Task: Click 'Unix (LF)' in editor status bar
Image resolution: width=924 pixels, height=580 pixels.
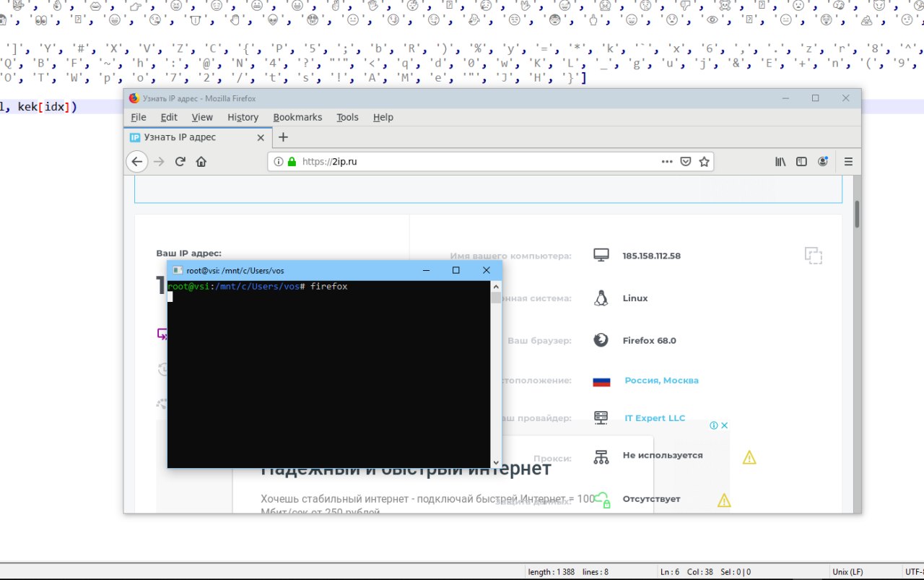Action: (x=847, y=572)
